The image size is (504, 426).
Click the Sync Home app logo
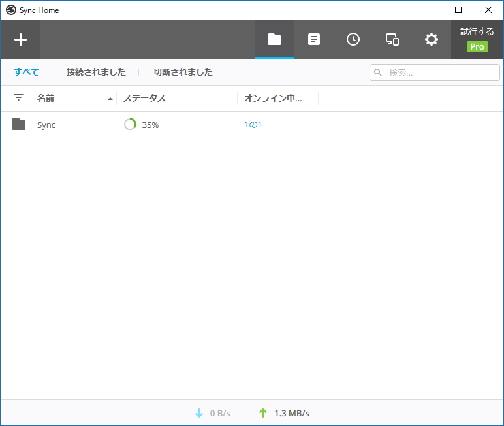point(11,10)
